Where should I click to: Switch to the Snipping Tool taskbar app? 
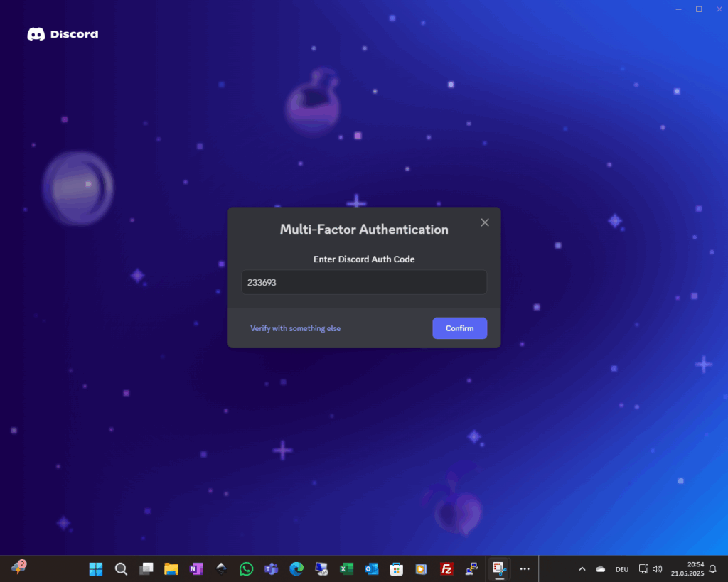(x=499, y=568)
